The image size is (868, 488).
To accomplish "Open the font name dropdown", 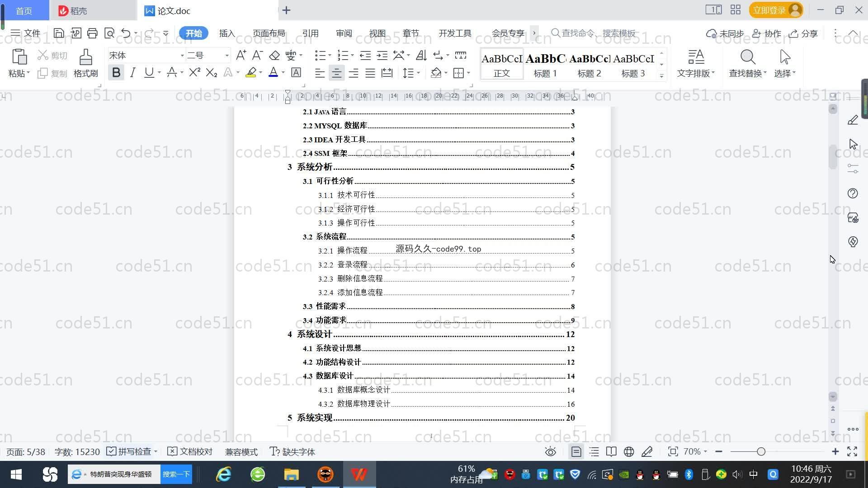I will coord(182,55).
